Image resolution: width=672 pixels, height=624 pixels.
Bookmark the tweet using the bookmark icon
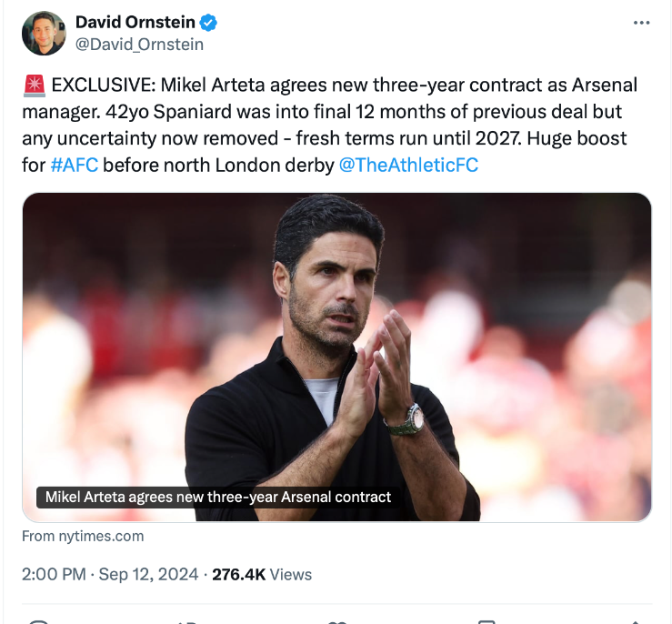tap(486, 621)
